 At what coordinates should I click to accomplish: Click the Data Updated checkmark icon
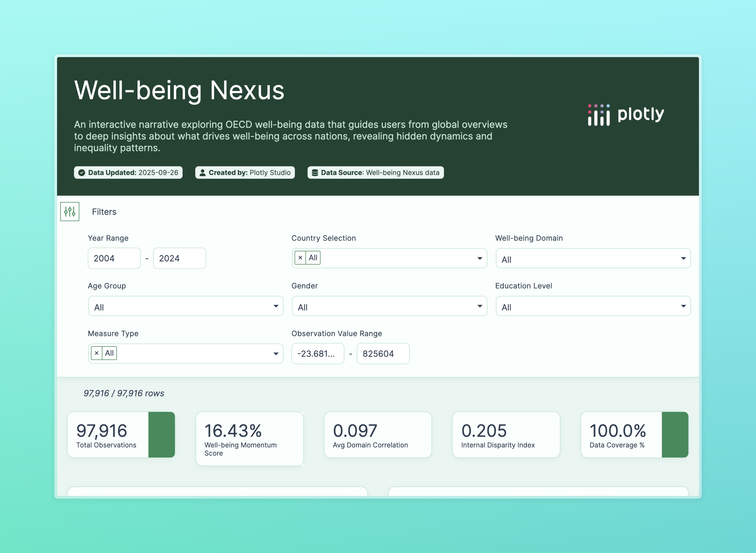point(82,173)
